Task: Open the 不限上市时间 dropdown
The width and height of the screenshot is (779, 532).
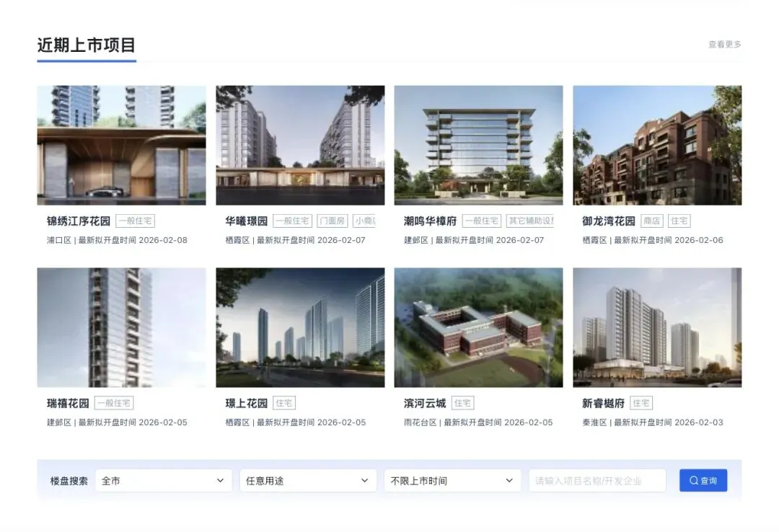Action: pos(452,480)
